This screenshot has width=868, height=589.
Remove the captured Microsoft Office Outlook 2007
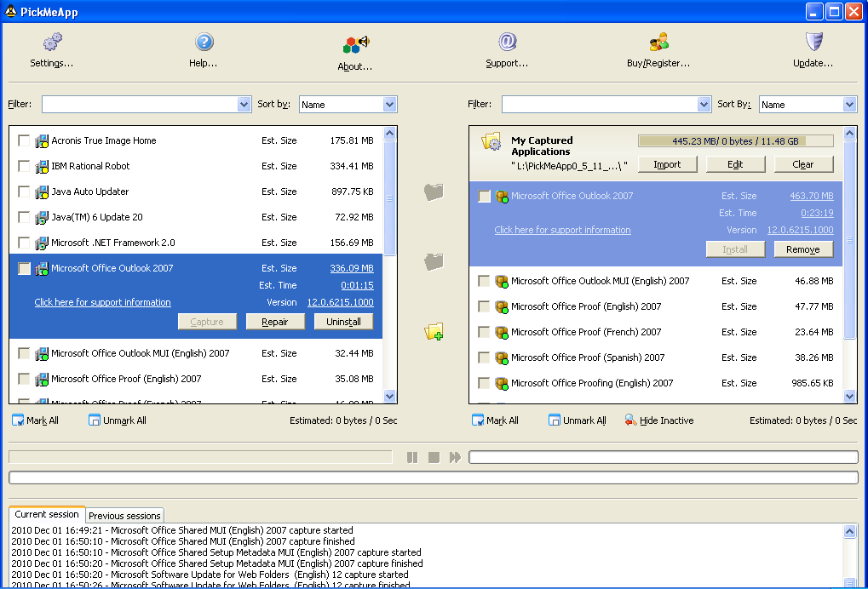(804, 249)
